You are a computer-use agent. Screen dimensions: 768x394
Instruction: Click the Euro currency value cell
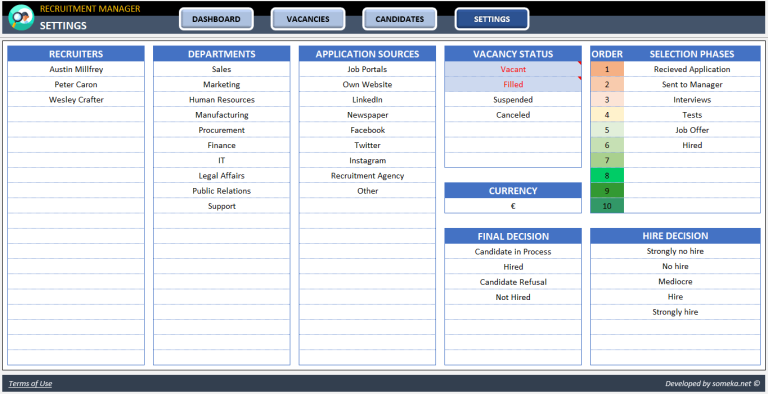click(513, 206)
